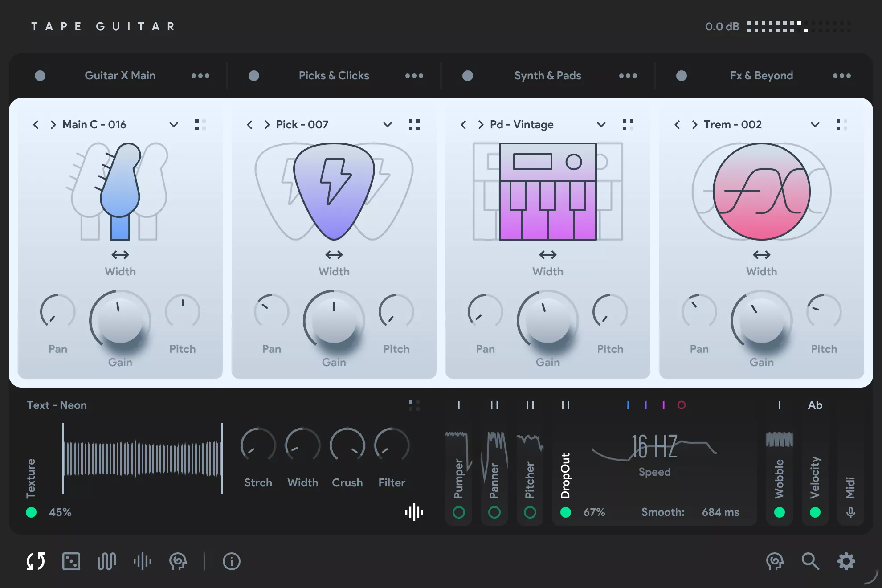Image resolution: width=882 pixels, height=588 pixels.
Task: Open the search magnifier at bottom right
Action: coord(810,561)
